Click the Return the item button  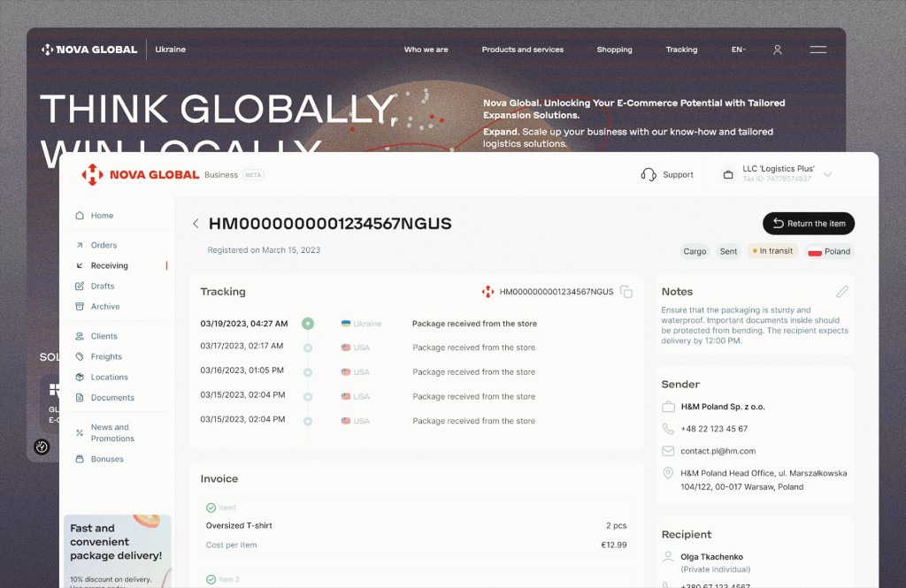[809, 224]
